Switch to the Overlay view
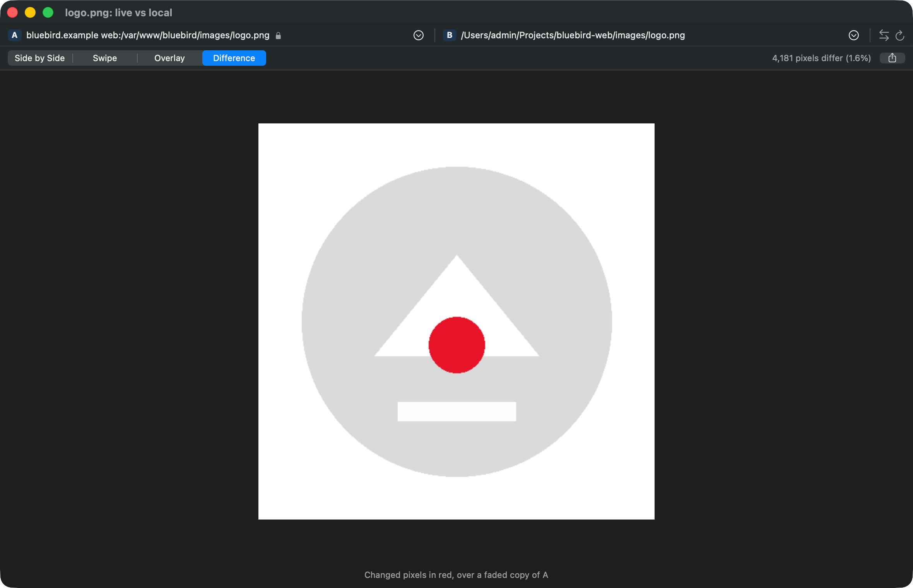This screenshot has width=913, height=588. [169, 58]
